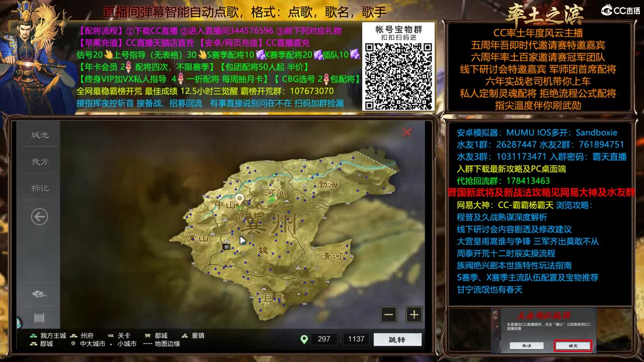644x362 pixels.
Task: Click the 入群下载最新攻略及PC桌面端 line
Action: pos(511,169)
